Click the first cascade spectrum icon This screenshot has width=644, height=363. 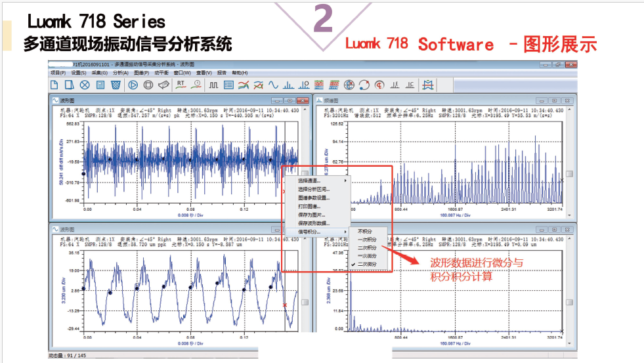pyautogui.click(x=395, y=85)
